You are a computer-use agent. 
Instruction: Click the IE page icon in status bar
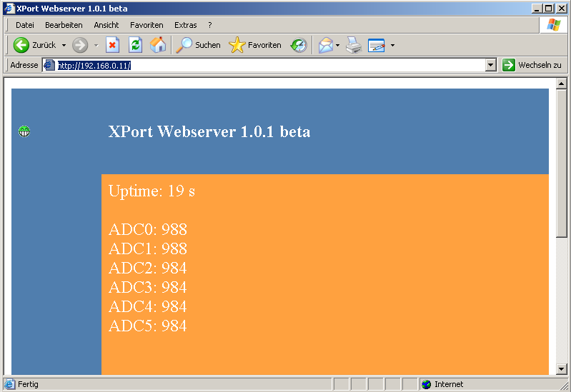(x=10, y=384)
